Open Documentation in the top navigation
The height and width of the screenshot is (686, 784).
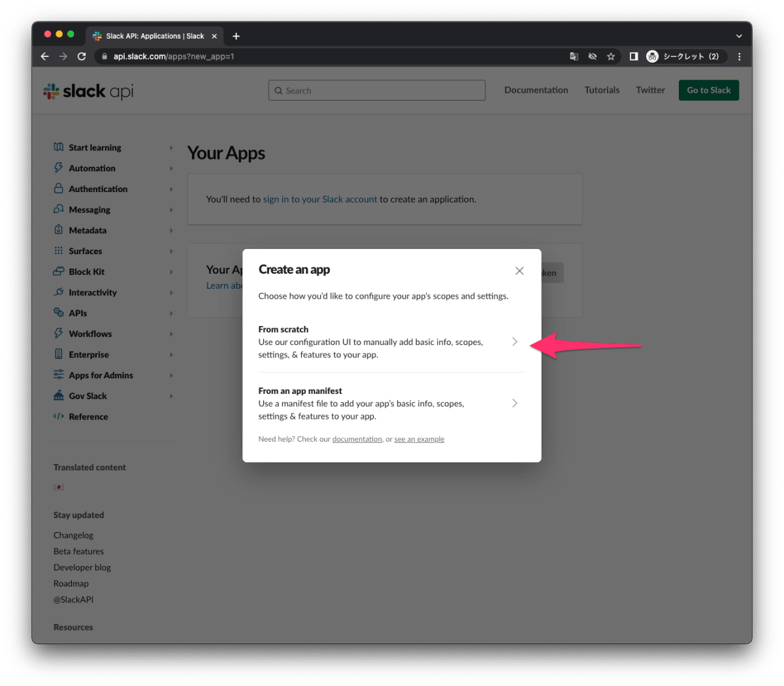[536, 90]
